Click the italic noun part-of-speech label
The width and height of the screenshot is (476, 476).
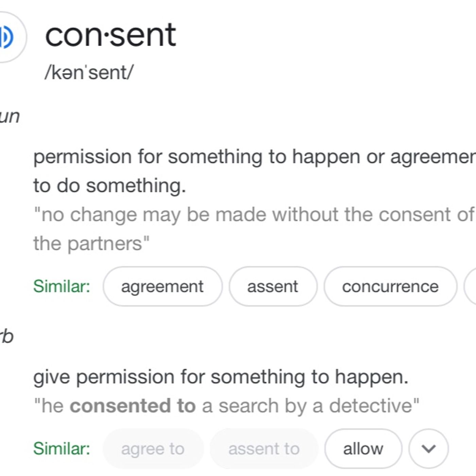coord(10,117)
